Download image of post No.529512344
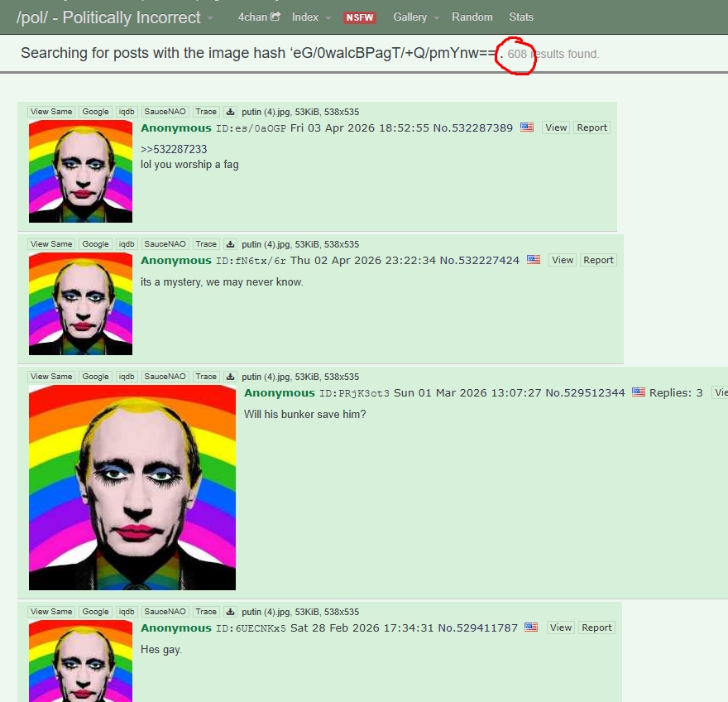This screenshot has width=728, height=702. tap(230, 377)
